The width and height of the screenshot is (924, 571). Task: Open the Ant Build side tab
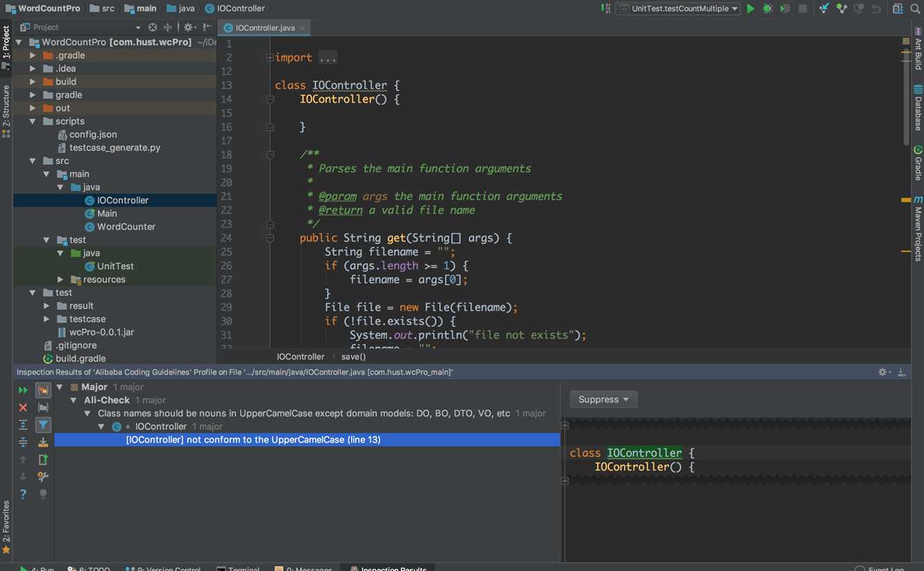(x=918, y=49)
